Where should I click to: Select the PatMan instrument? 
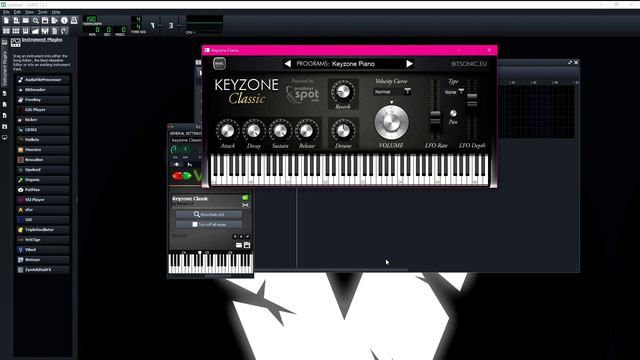(x=43, y=190)
